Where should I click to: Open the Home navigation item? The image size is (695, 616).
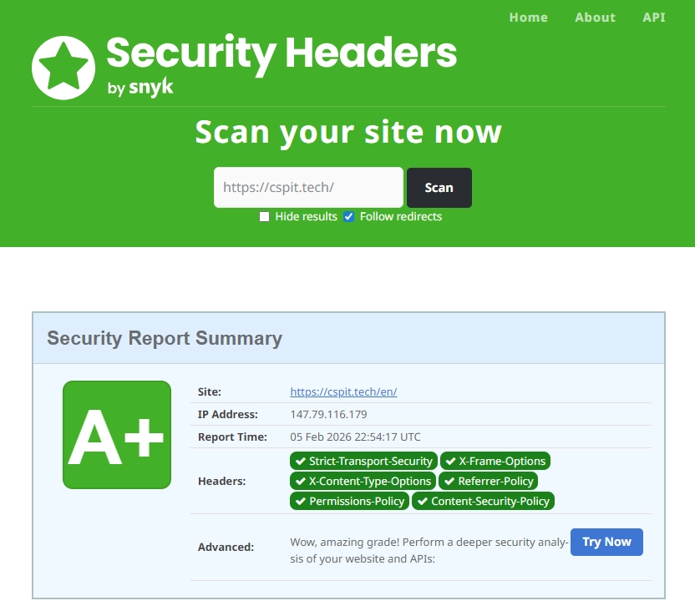(x=528, y=17)
